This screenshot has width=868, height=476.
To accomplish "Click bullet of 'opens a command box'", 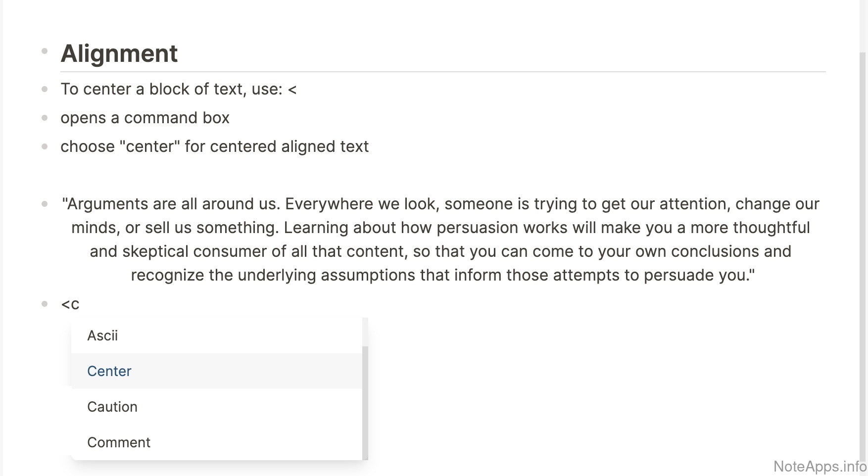I will tap(45, 118).
